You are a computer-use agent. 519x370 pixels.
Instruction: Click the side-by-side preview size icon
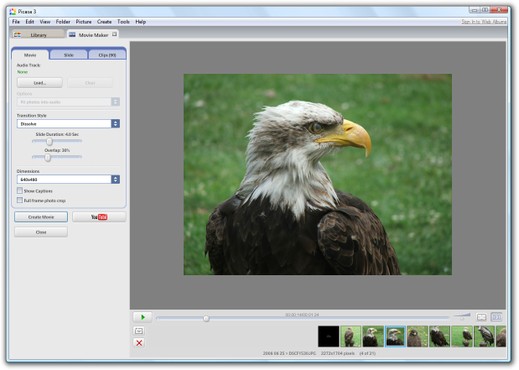point(497,317)
